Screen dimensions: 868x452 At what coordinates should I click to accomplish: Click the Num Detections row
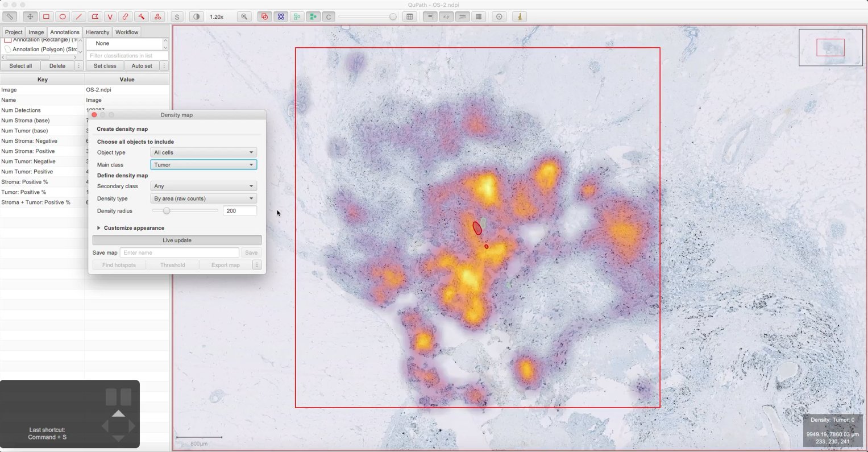[85, 110]
